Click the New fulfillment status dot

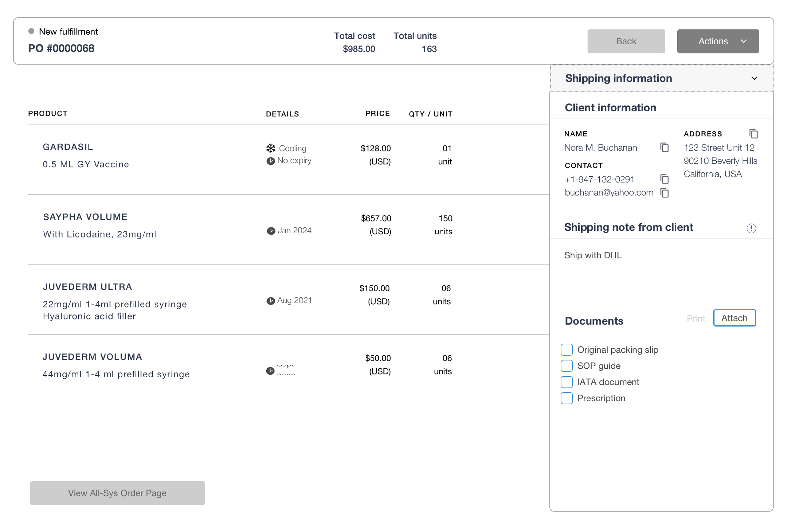tap(31, 31)
